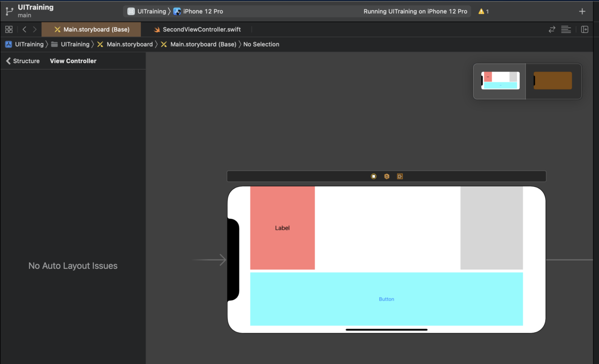Click the initial view controller entry arrow
This screenshot has width=599, height=364.
pyautogui.click(x=210, y=260)
